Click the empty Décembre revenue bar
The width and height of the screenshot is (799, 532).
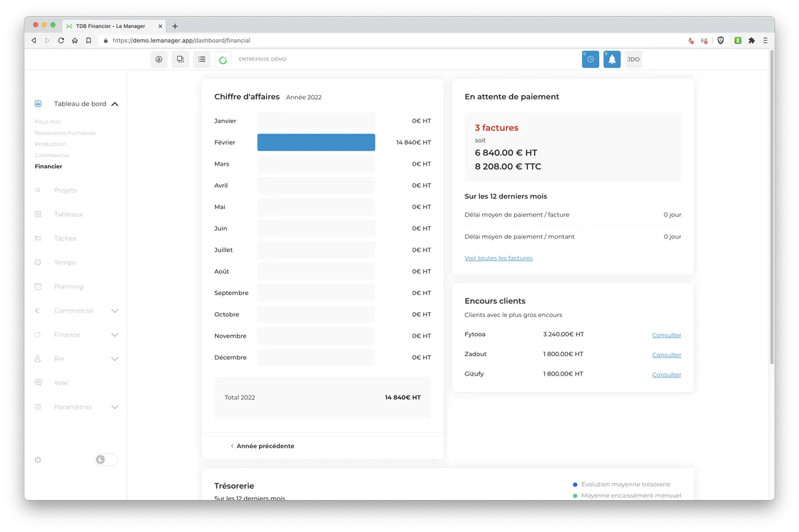point(316,358)
